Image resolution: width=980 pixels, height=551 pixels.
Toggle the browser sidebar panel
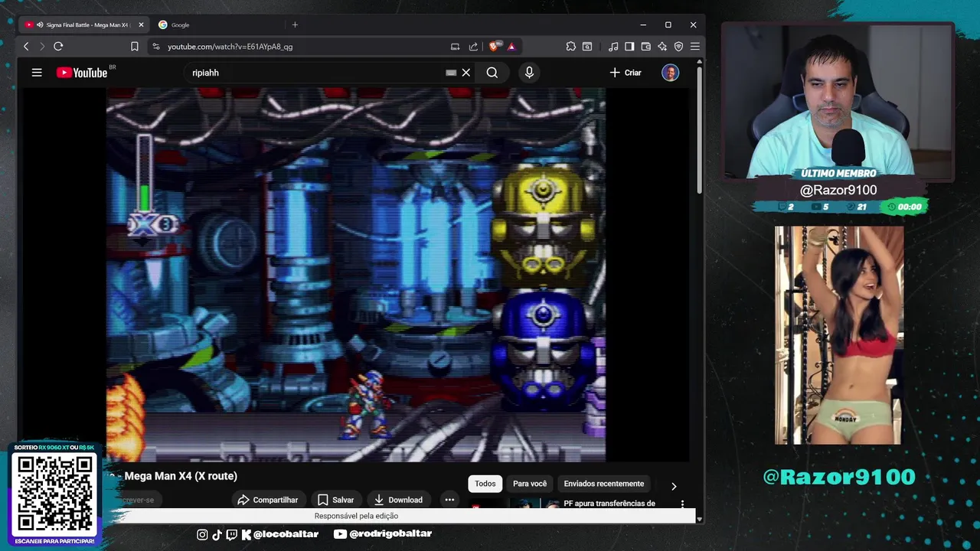pyautogui.click(x=629, y=47)
